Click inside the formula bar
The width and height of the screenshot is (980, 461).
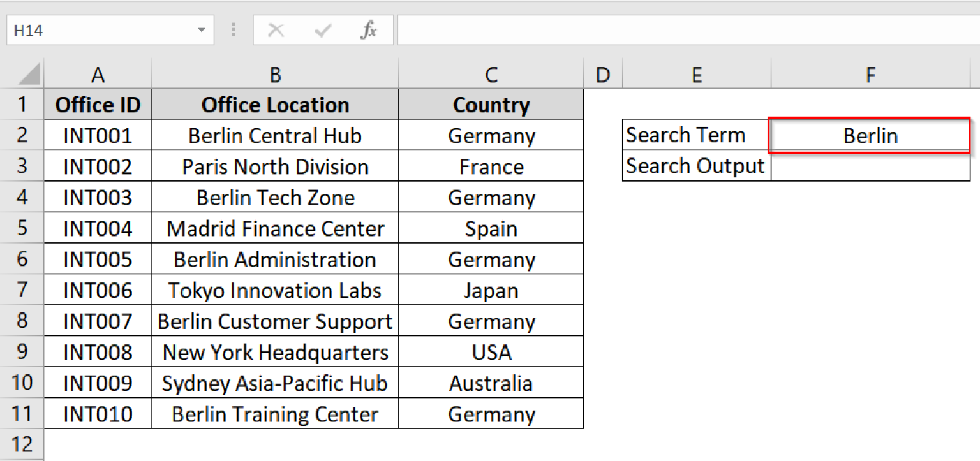pyautogui.click(x=574, y=29)
